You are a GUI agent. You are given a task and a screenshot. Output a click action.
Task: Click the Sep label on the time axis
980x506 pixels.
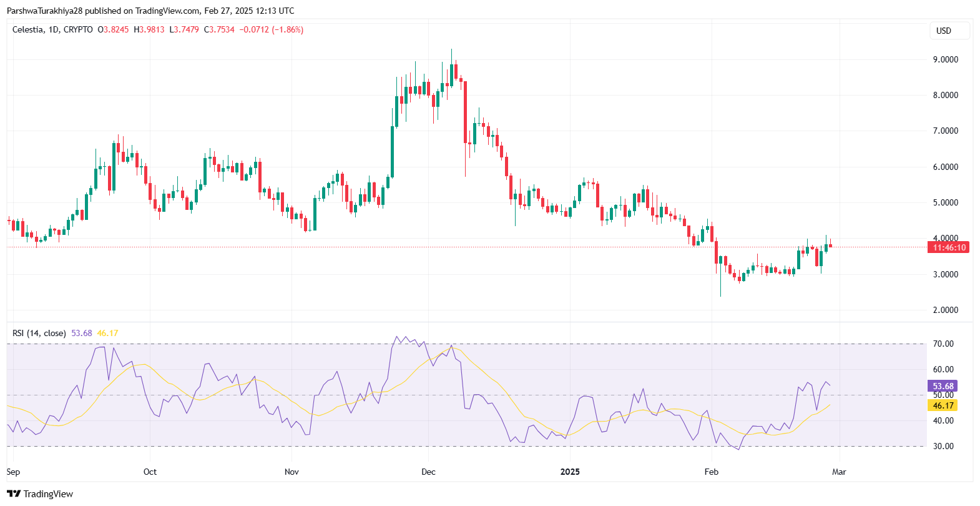13,472
